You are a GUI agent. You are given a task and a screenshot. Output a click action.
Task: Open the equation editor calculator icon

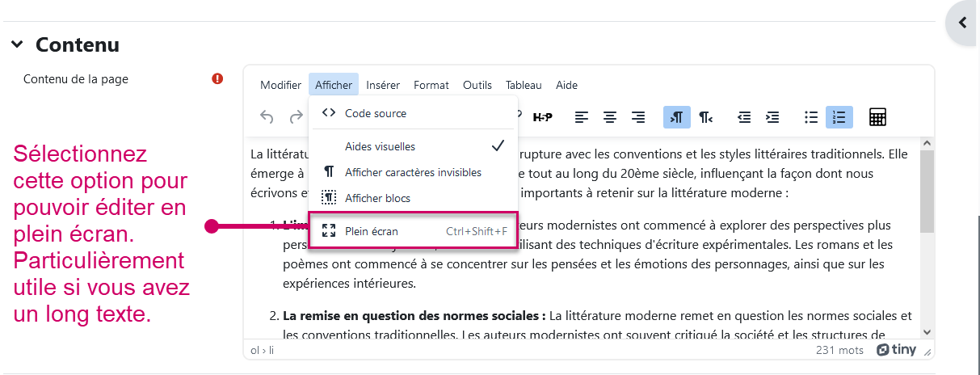[x=877, y=117]
